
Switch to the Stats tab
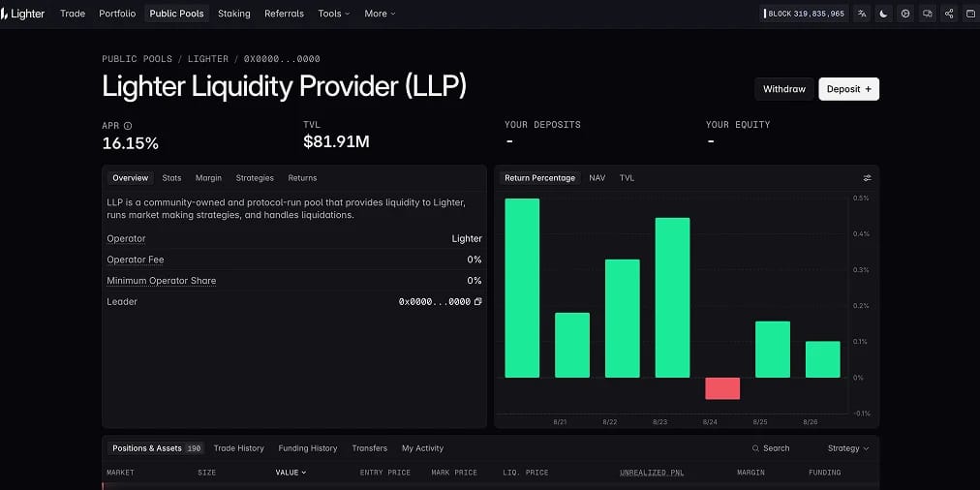171,178
